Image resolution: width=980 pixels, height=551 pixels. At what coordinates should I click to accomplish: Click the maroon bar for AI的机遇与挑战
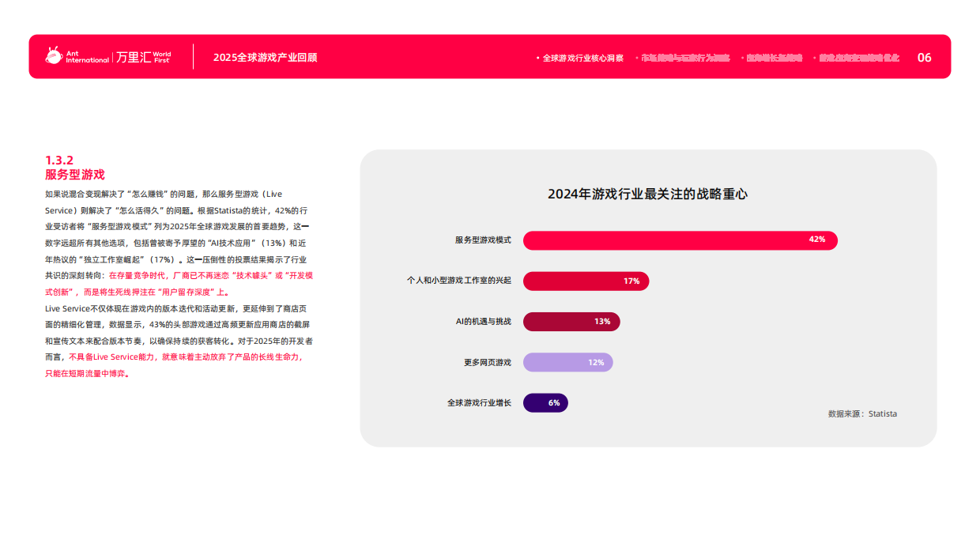(x=573, y=322)
